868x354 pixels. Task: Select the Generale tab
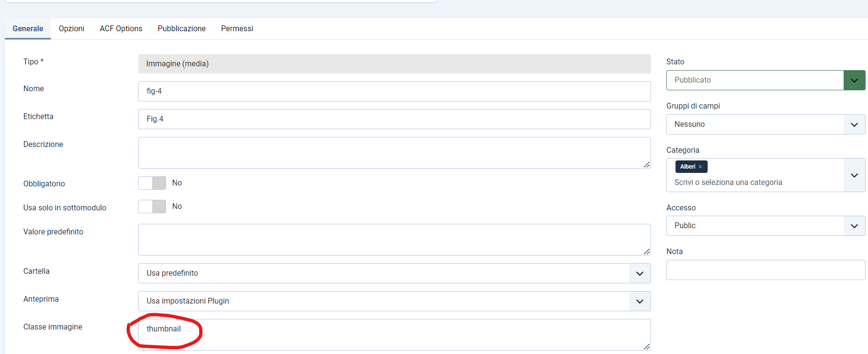click(x=28, y=29)
